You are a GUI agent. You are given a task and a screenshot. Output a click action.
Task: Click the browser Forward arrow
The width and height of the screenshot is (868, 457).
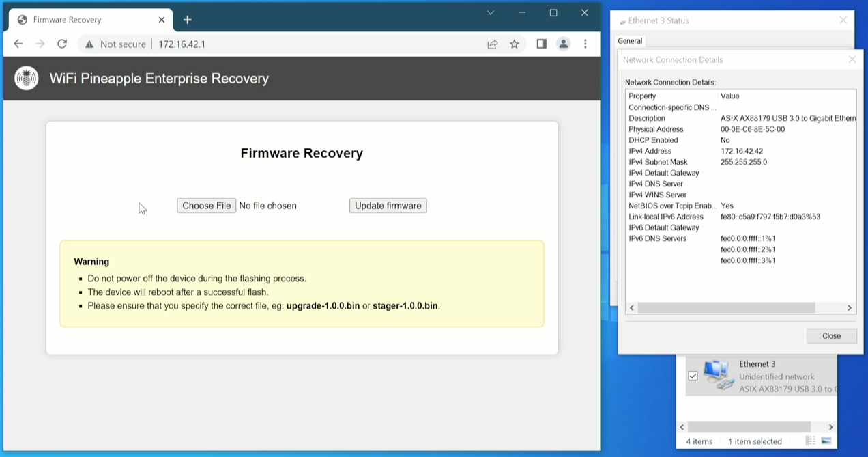coord(40,44)
